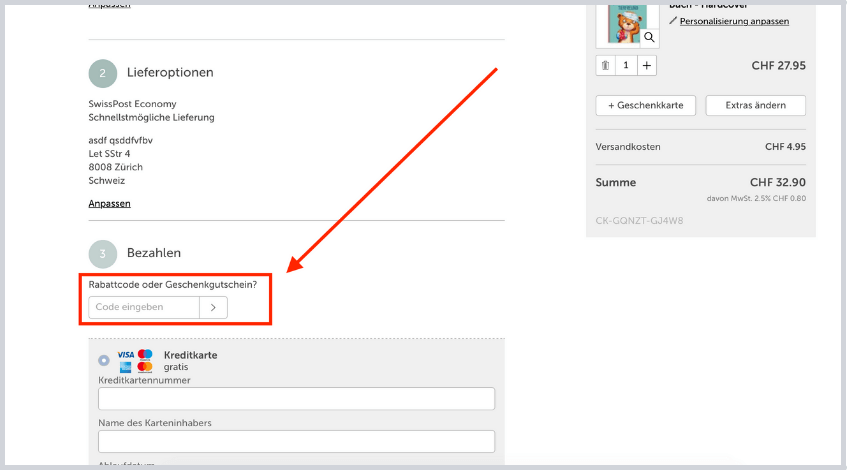847x470 pixels.
Task: Click into Name des Karteninhabers field
Action: pyautogui.click(x=296, y=441)
